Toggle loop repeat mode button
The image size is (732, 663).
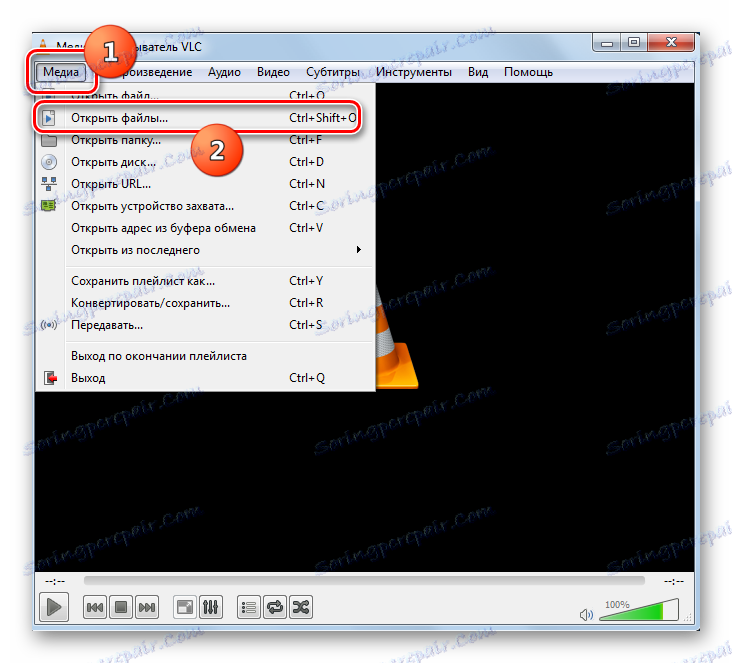coord(275,607)
